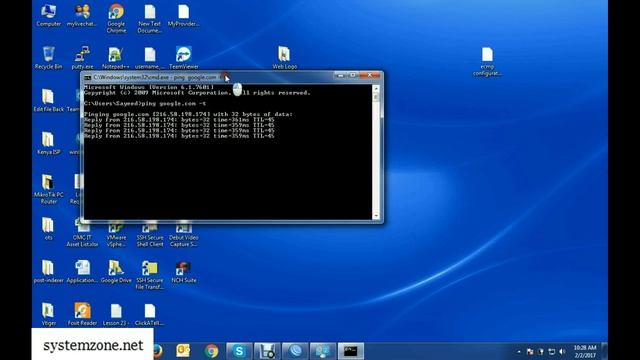Select the NCH Suite shortcut

184,271
